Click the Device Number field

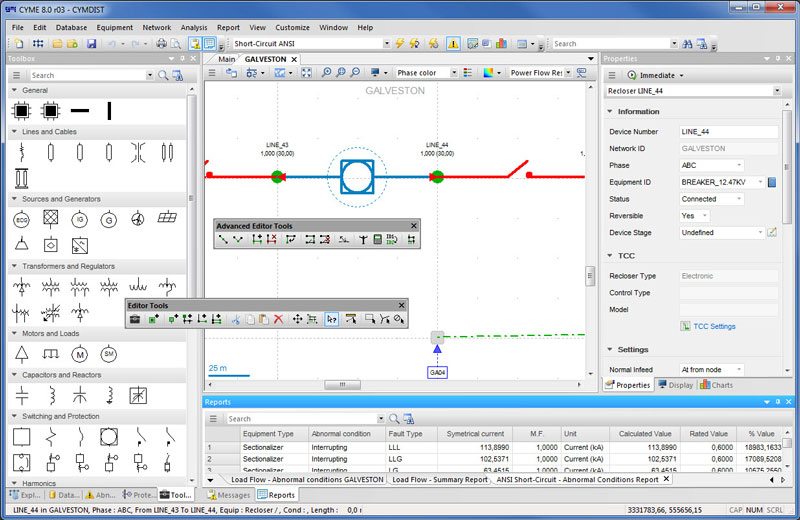[x=727, y=132]
